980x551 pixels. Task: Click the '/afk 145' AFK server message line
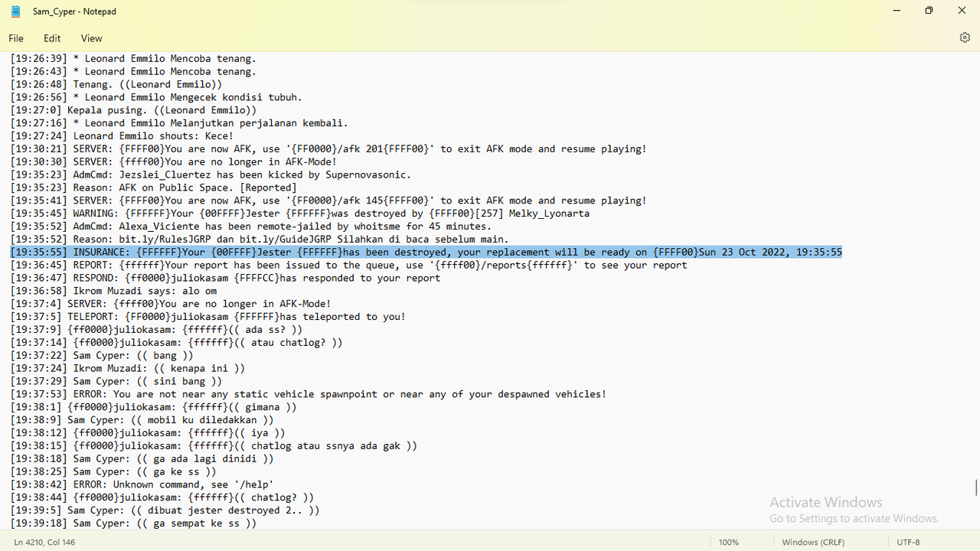click(328, 201)
